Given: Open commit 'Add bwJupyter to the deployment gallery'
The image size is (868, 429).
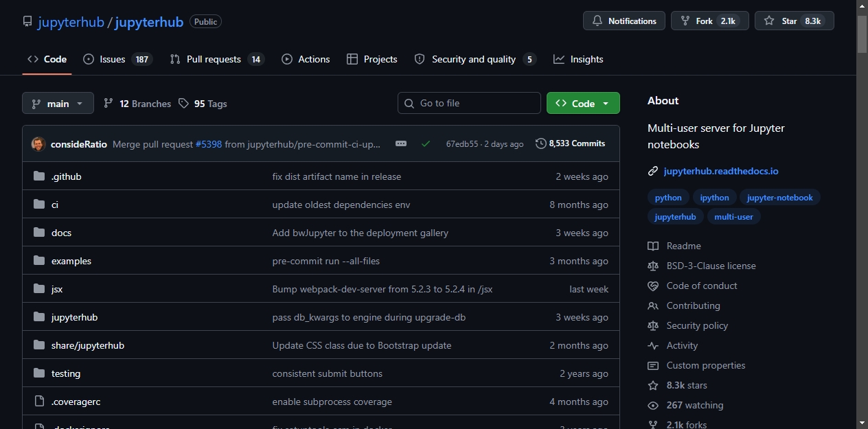Looking at the screenshot, I should tap(361, 233).
